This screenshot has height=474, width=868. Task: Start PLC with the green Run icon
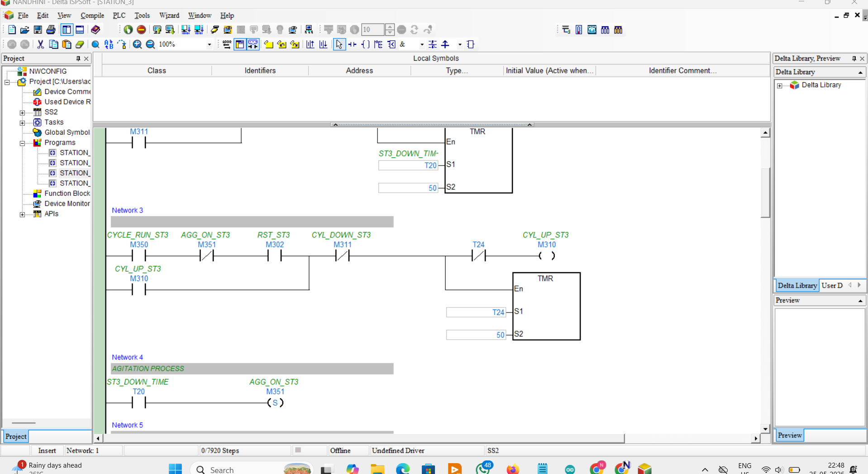coord(128,30)
